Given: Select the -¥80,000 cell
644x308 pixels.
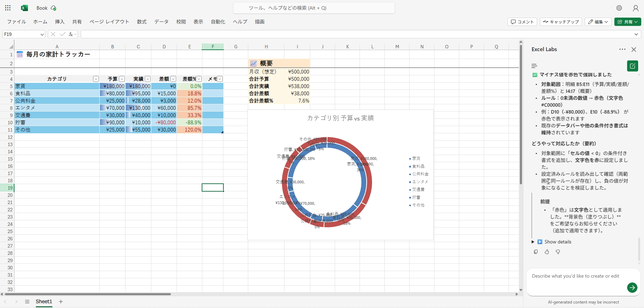Looking at the screenshot, I should click(164, 123).
